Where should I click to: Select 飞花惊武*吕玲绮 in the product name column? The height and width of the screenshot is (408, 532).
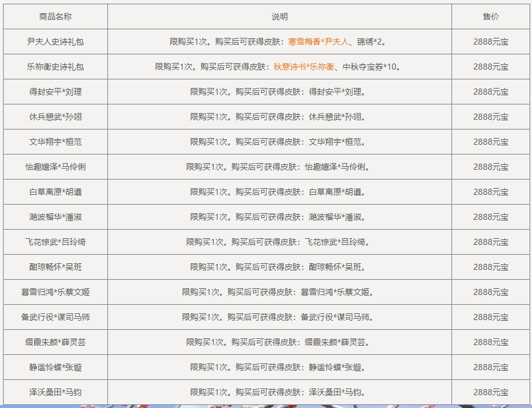click(x=56, y=242)
